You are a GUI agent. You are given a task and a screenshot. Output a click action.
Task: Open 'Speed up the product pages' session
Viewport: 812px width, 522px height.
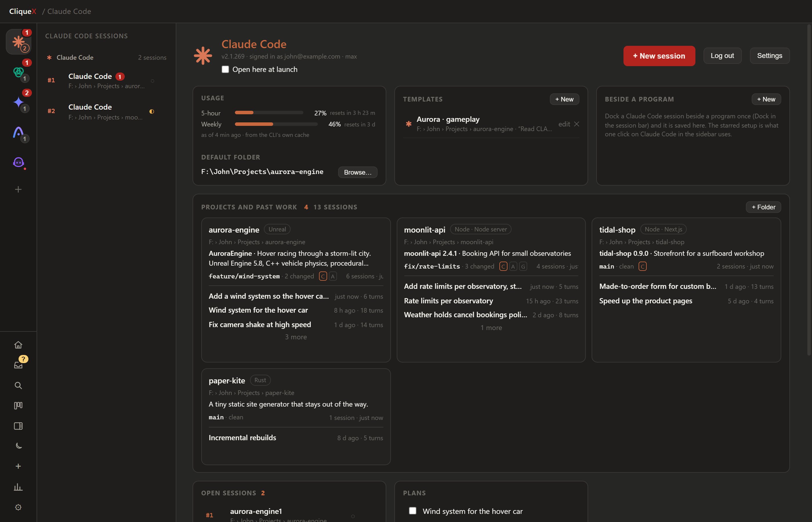(686, 301)
